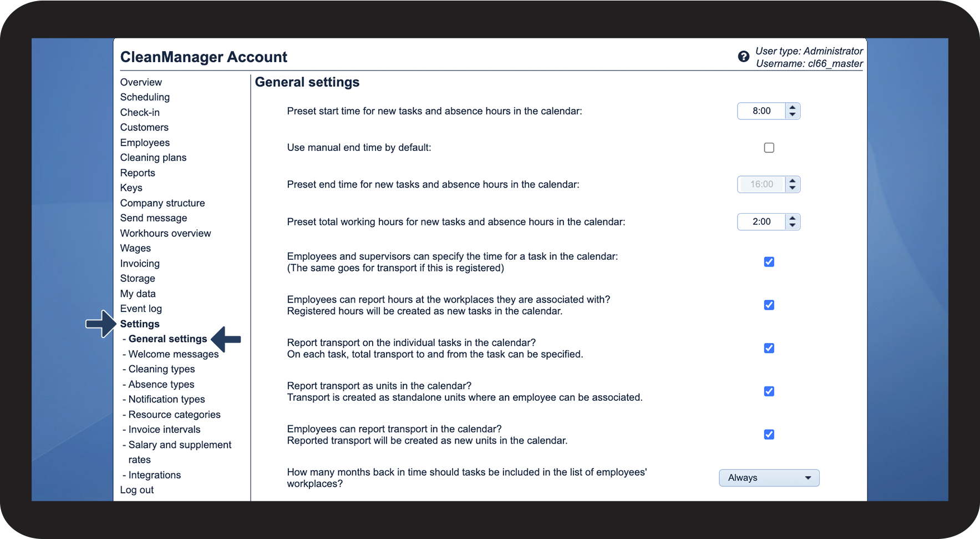Open Integrations under Settings

point(154,475)
